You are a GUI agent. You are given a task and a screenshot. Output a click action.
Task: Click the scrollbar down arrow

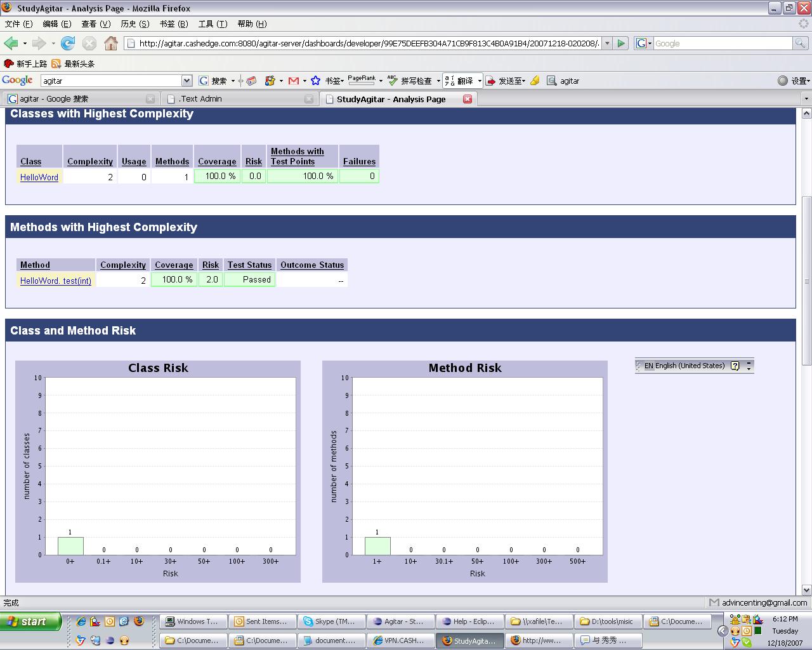(807, 590)
